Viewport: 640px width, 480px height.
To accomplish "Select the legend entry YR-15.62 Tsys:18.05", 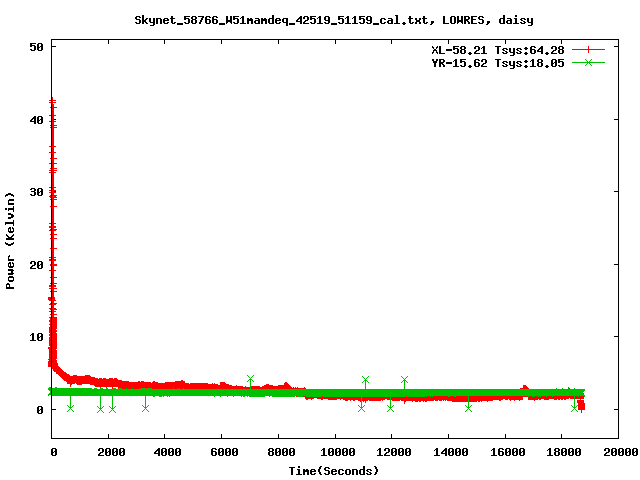I will (x=498, y=63).
